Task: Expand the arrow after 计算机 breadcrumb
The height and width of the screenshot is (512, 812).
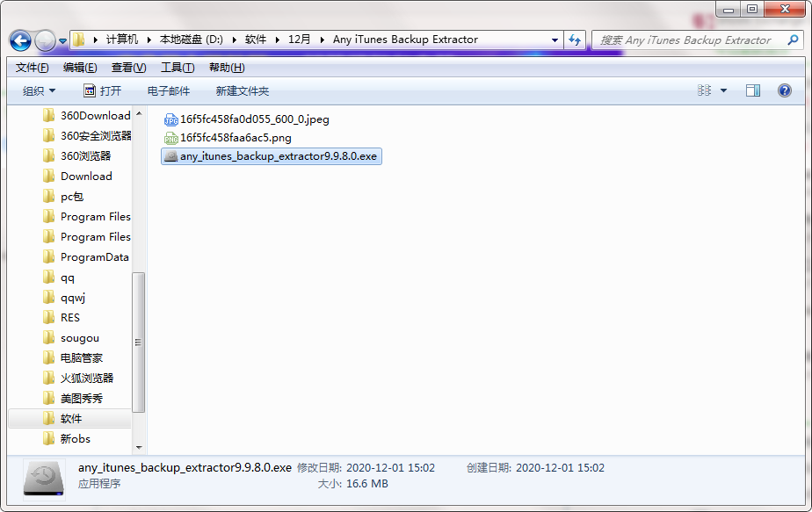Action: pyautogui.click(x=149, y=40)
